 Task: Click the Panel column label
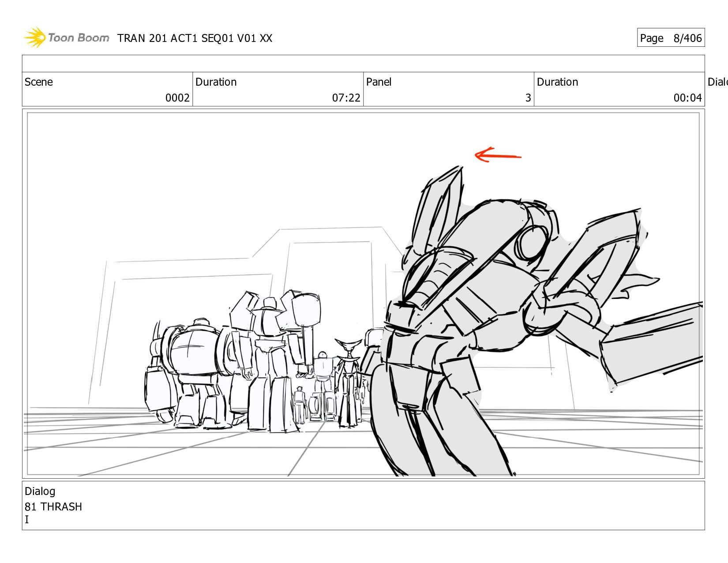(x=379, y=82)
